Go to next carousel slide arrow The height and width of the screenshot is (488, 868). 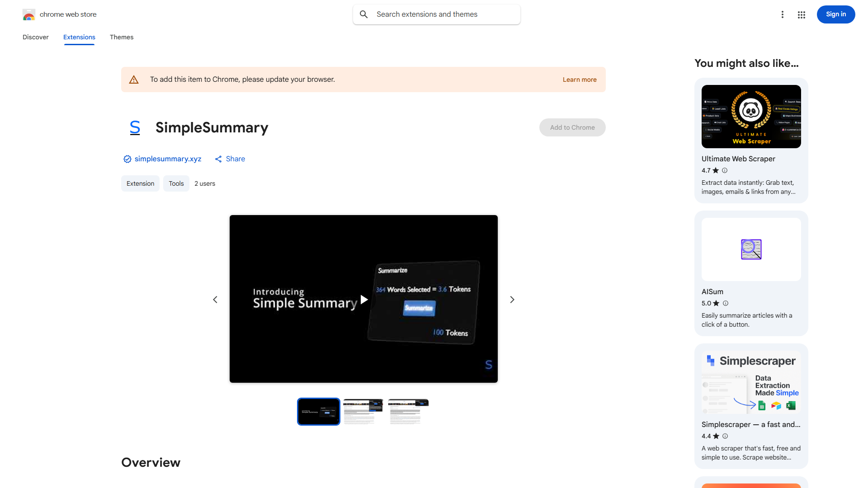512,300
